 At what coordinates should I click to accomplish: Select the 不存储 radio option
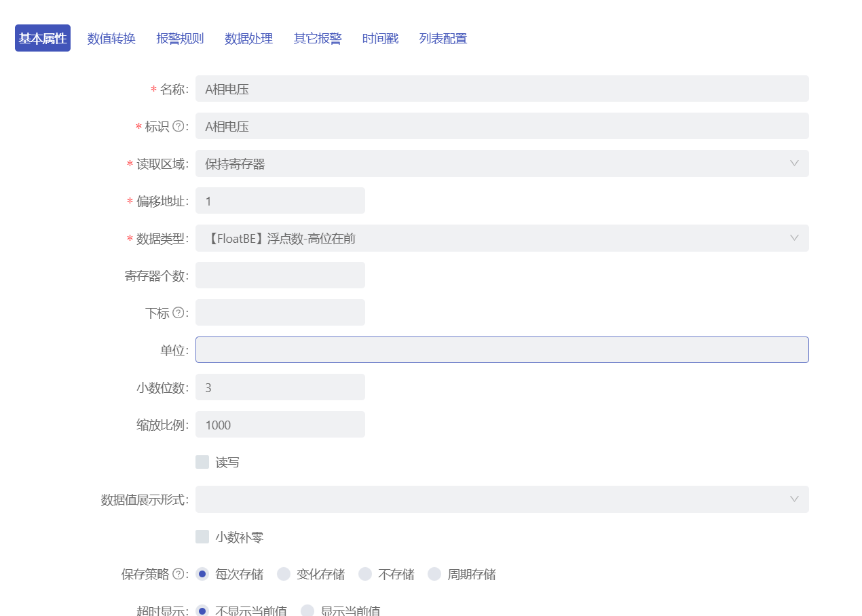pyautogui.click(x=365, y=574)
